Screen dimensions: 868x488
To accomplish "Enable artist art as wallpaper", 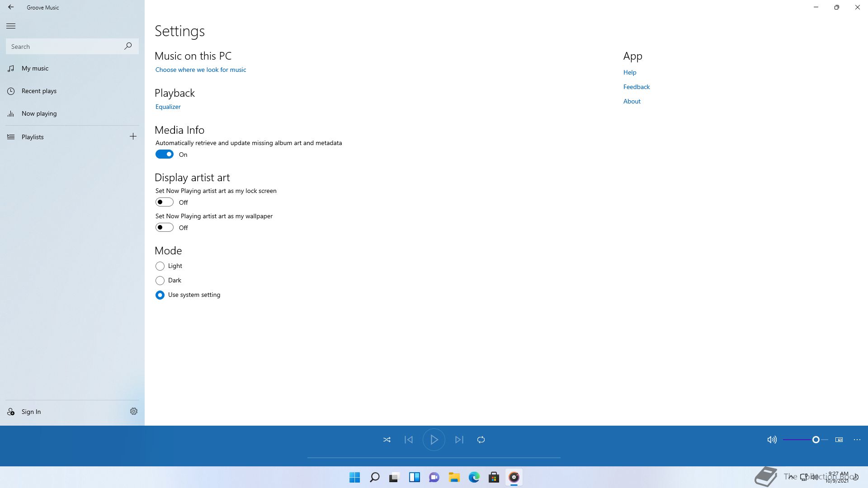I will pyautogui.click(x=164, y=228).
